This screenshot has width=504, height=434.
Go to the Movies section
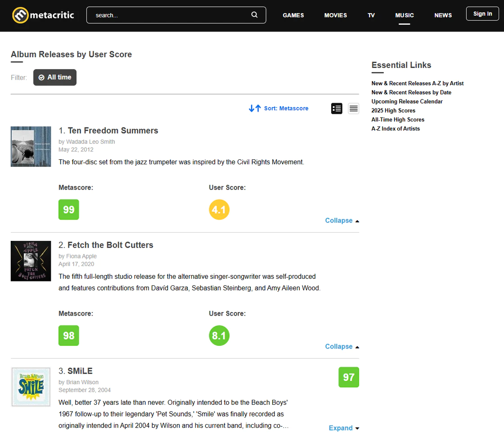pos(336,15)
